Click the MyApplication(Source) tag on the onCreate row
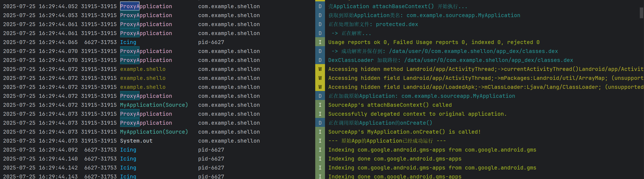This screenshot has height=179, width=644. pyautogui.click(x=154, y=132)
